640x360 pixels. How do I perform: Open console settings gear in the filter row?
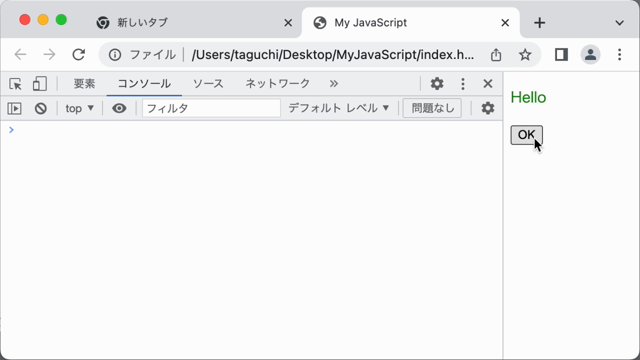coord(487,108)
